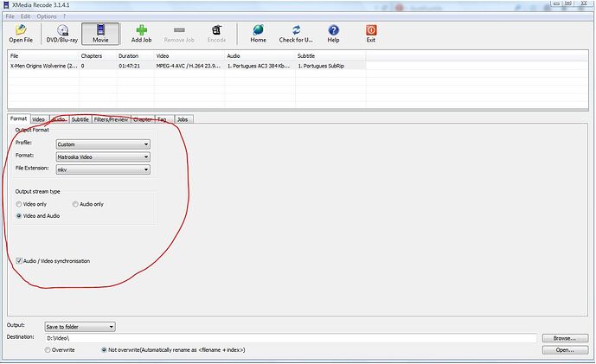Open the ? help menu
This screenshot has width=596, height=364.
click(x=64, y=16)
